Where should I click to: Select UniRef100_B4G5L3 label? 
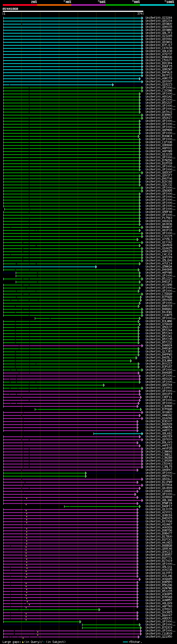(x=159, y=357)
